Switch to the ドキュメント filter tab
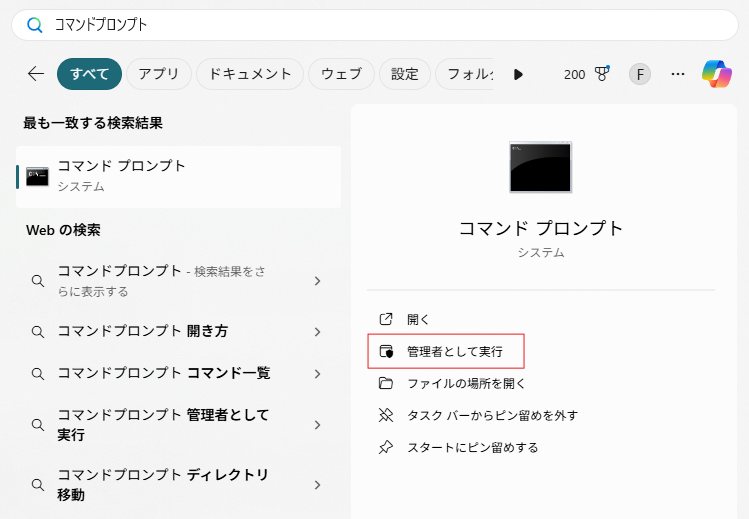Screen dimensions: 749x519 (250, 74)
